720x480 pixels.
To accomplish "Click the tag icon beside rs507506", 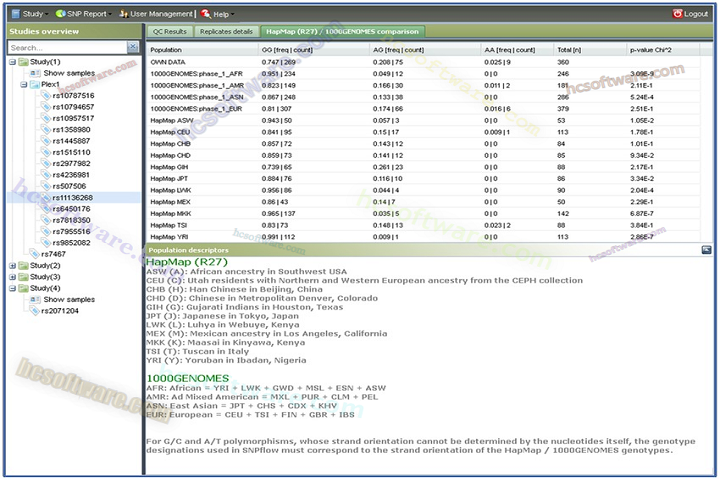I will [x=46, y=186].
